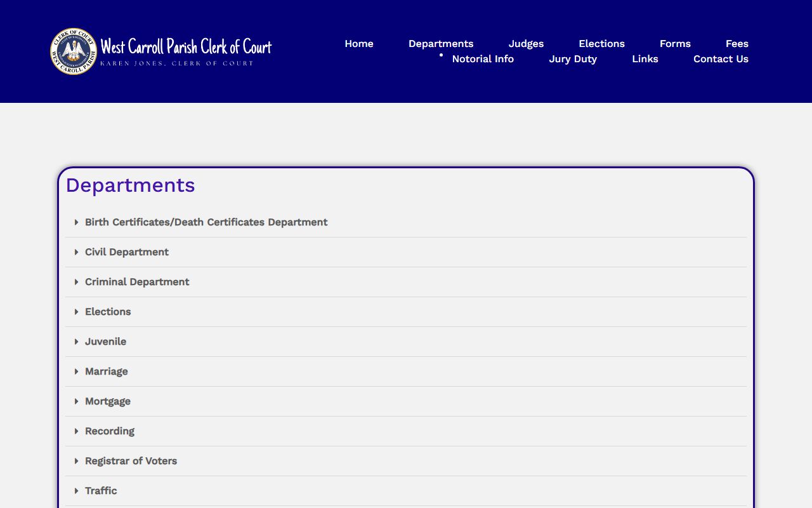This screenshot has height=508, width=812.
Task: Visit the Links page
Action: click(645, 59)
